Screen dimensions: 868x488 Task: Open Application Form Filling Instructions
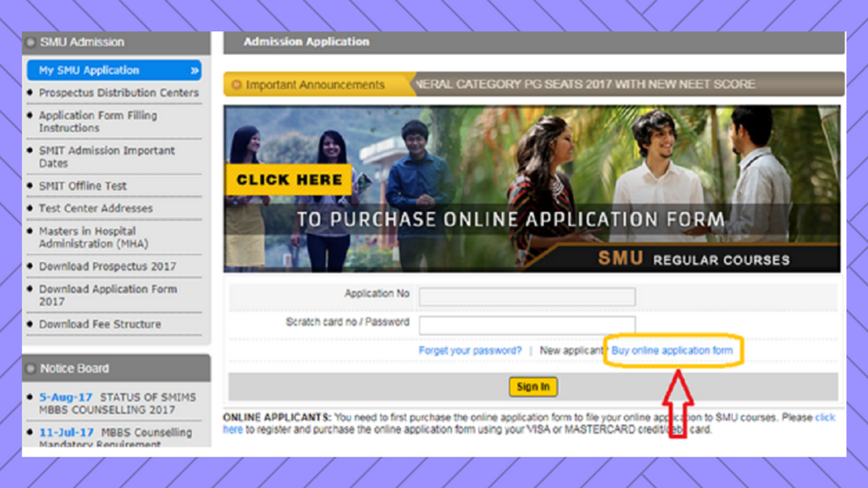(98, 122)
